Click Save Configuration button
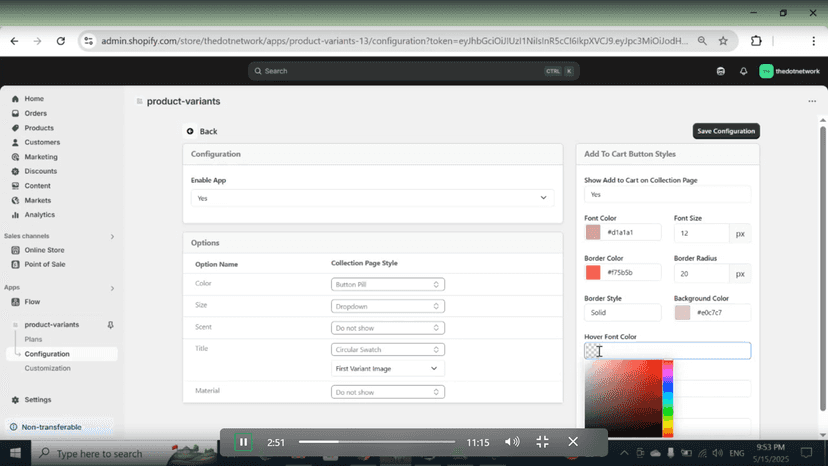828x466 pixels. coord(726,131)
